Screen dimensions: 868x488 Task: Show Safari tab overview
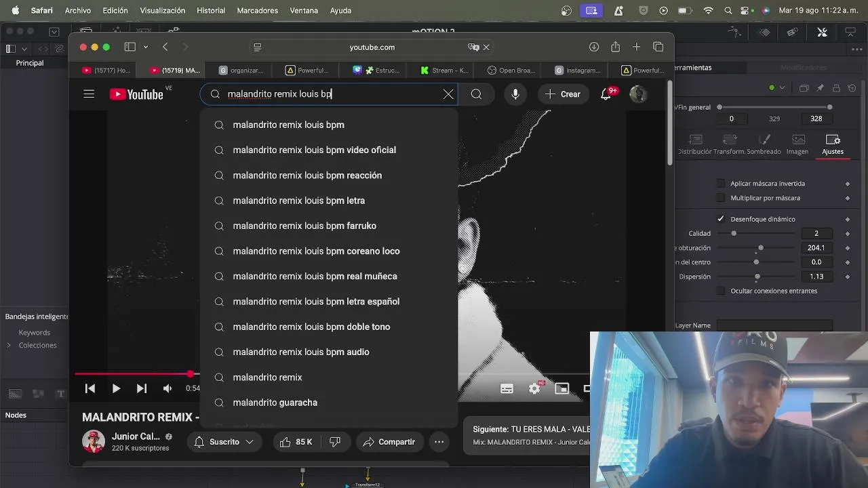pyautogui.click(x=658, y=47)
